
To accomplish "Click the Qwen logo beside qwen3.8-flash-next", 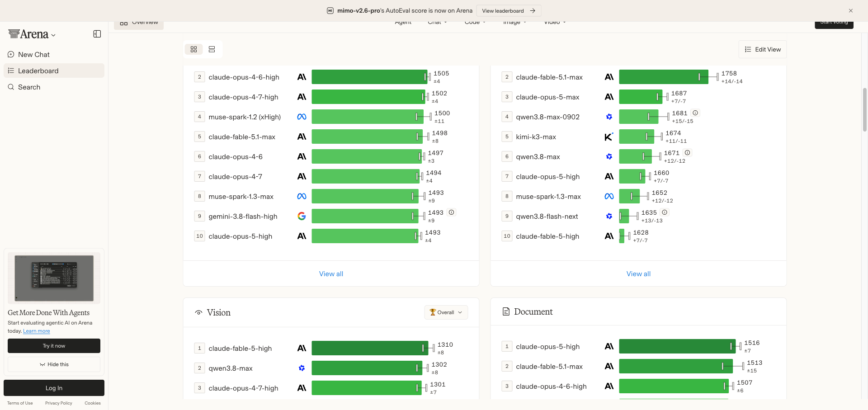I will tap(609, 217).
